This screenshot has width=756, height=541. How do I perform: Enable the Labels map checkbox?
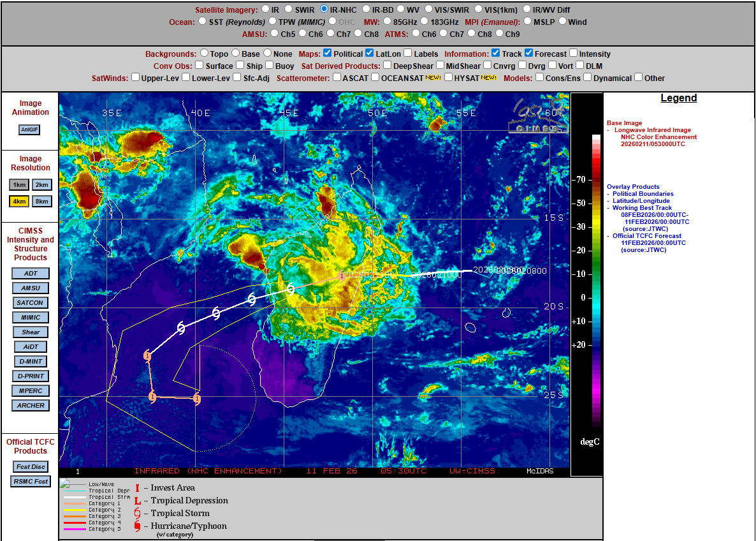(407, 54)
